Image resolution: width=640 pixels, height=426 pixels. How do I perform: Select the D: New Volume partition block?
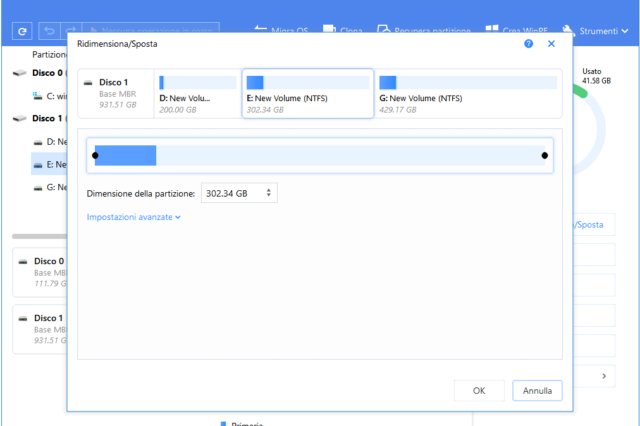click(x=198, y=94)
